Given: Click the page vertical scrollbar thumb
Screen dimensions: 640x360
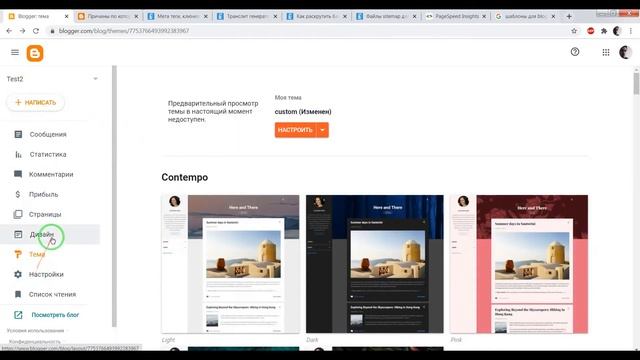Looking at the screenshot, I should click(636, 83).
